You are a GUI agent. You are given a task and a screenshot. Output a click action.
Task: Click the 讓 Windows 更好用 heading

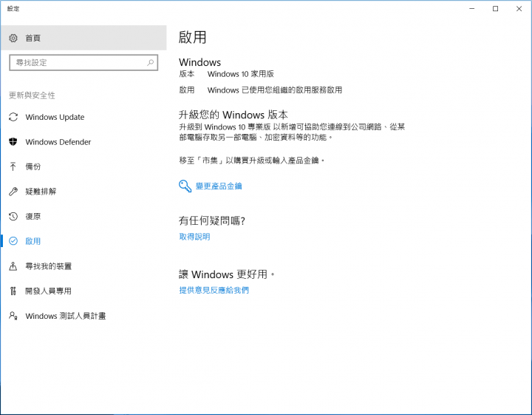(x=227, y=274)
